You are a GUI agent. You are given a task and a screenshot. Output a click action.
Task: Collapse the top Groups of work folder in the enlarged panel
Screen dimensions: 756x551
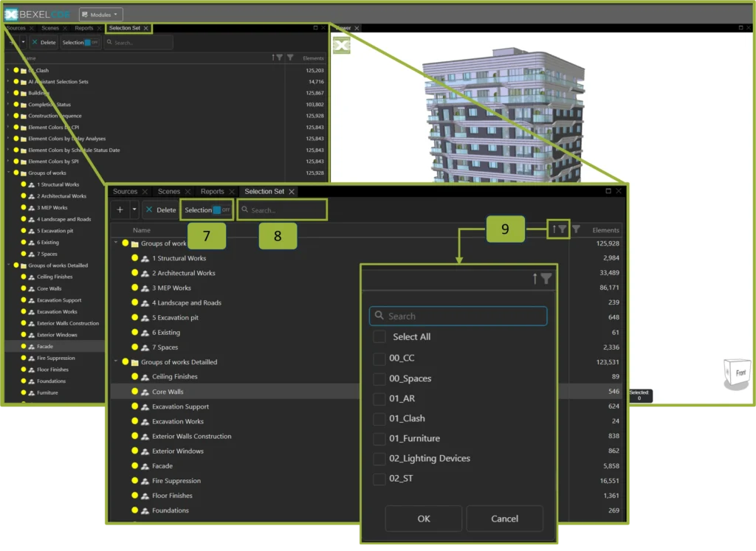(x=116, y=243)
